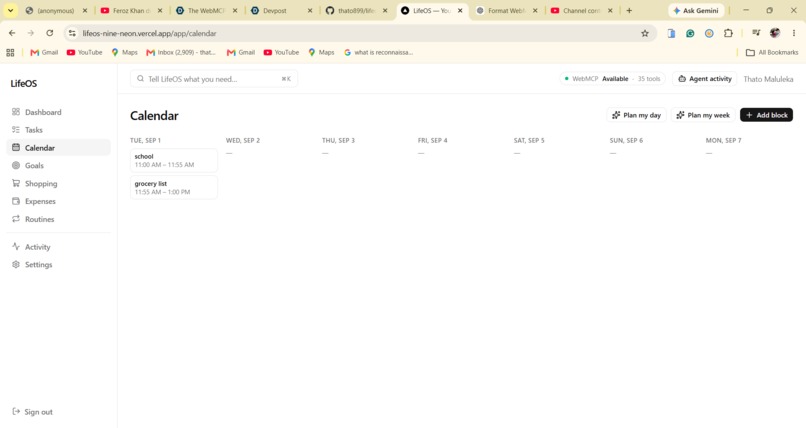Switch to the Format Web tab
Screen dimensions: 806x428
pos(506,10)
